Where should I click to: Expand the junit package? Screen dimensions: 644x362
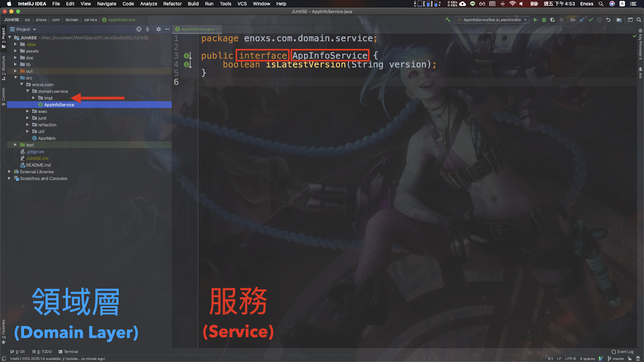(x=28, y=118)
